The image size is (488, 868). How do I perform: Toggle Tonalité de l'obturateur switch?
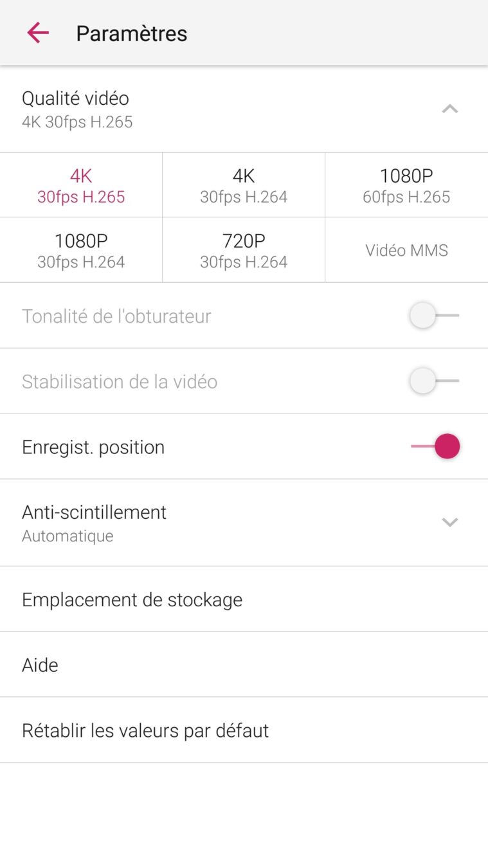(435, 316)
